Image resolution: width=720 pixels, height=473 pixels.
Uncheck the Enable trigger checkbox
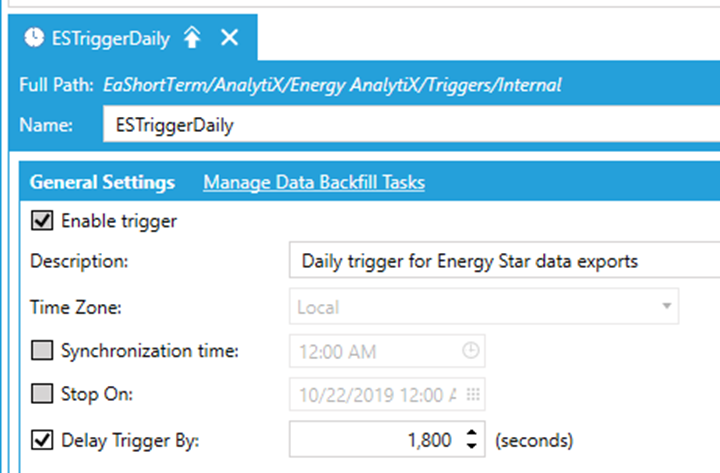(42, 220)
